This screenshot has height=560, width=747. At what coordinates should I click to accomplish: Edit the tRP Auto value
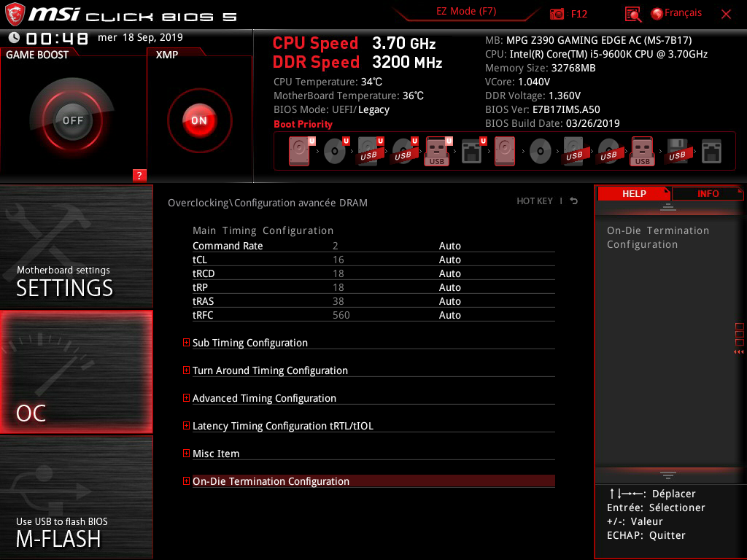tap(449, 287)
